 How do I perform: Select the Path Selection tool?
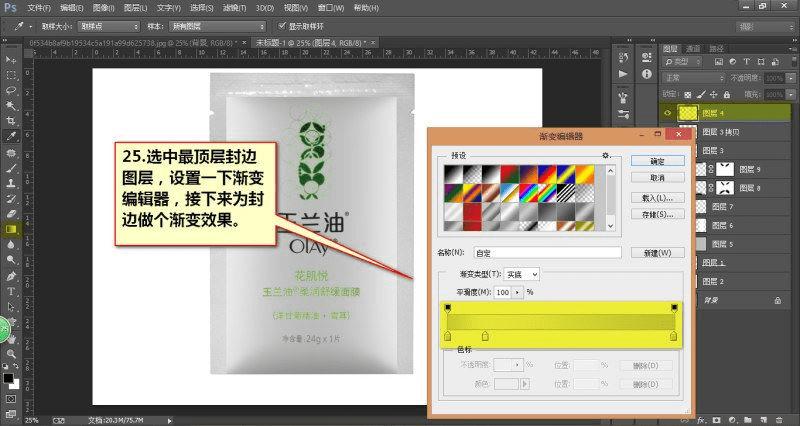click(10, 307)
